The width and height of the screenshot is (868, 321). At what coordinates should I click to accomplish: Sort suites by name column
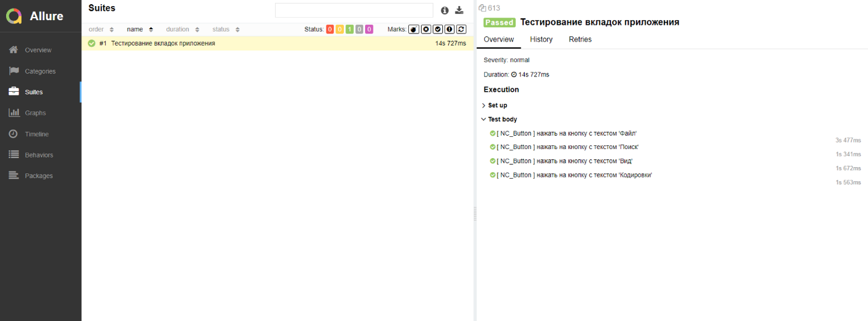(x=140, y=29)
